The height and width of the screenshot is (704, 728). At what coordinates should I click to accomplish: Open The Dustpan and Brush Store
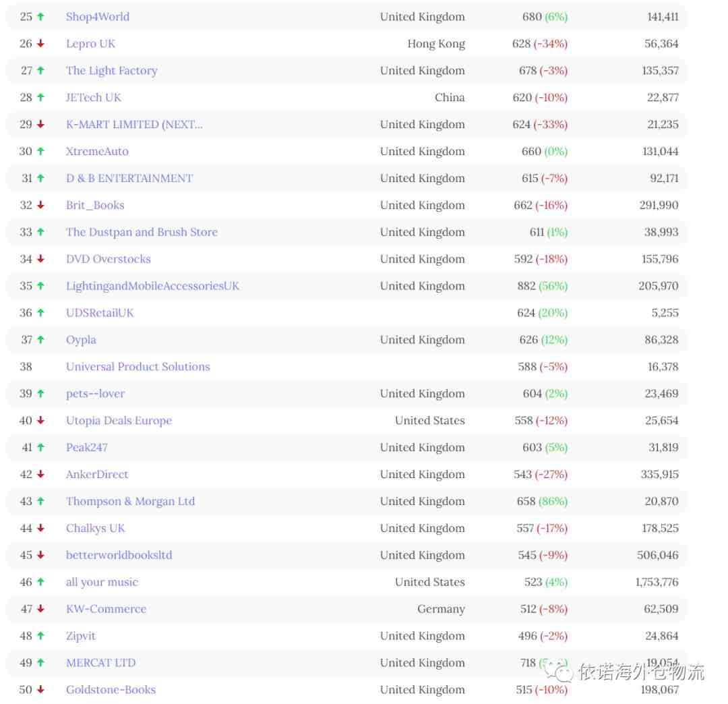(142, 232)
